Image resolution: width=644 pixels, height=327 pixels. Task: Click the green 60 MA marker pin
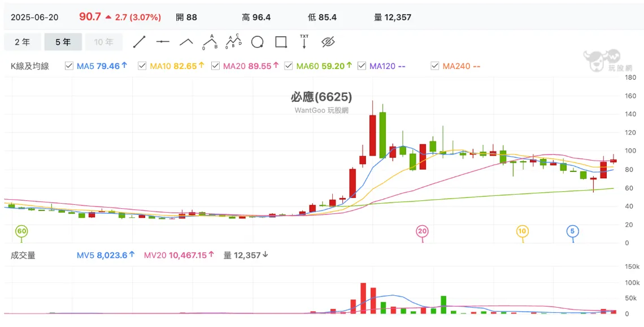click(21, 231)
